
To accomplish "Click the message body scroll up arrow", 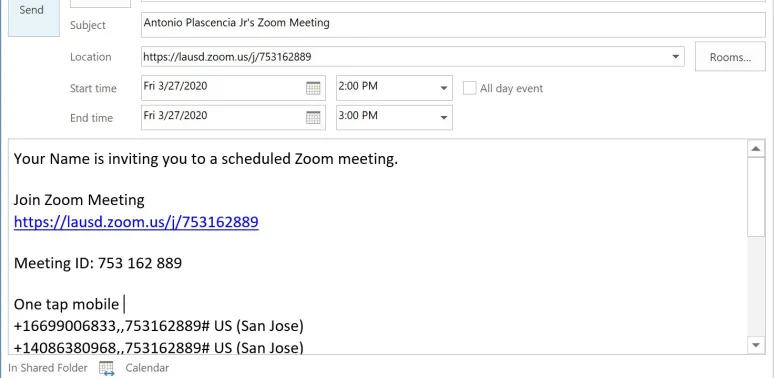I will 756,149.
